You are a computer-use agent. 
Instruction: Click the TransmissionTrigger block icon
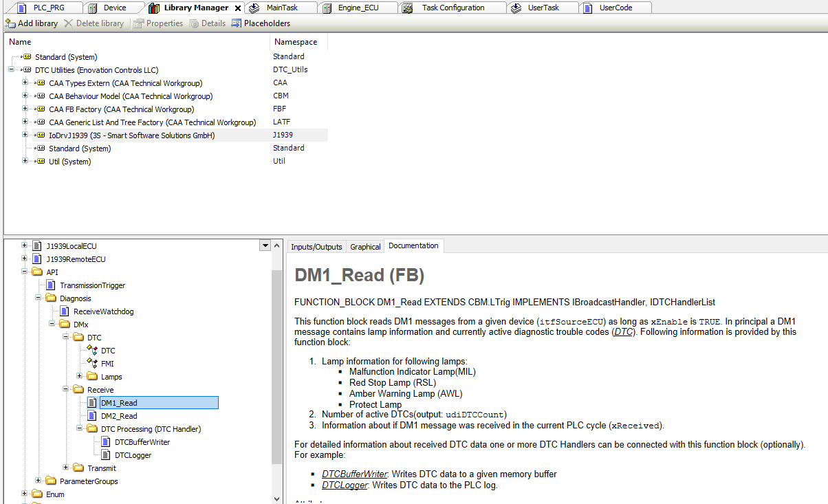coord(51,285)
